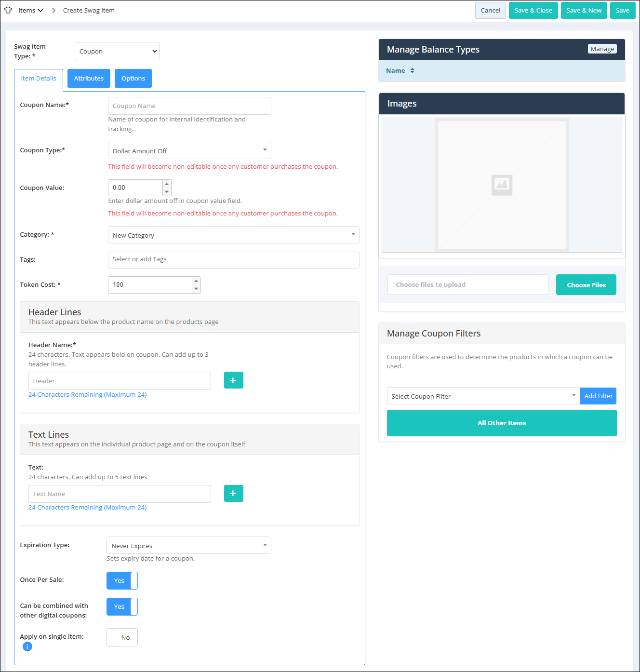Click the info icon under Apply on single item
Image resolution: width=640 pixels, height=672 pixels.
[27, 647]
